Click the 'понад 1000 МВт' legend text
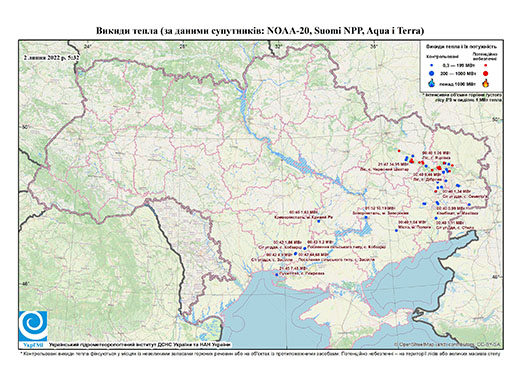The image size is (520, 368). coord(458,83)
